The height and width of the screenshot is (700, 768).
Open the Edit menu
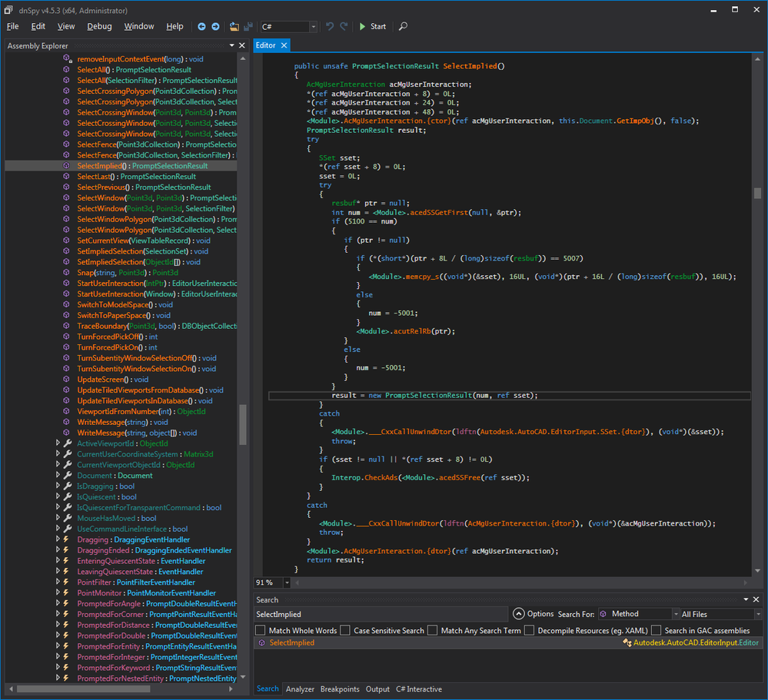(38, 26)
